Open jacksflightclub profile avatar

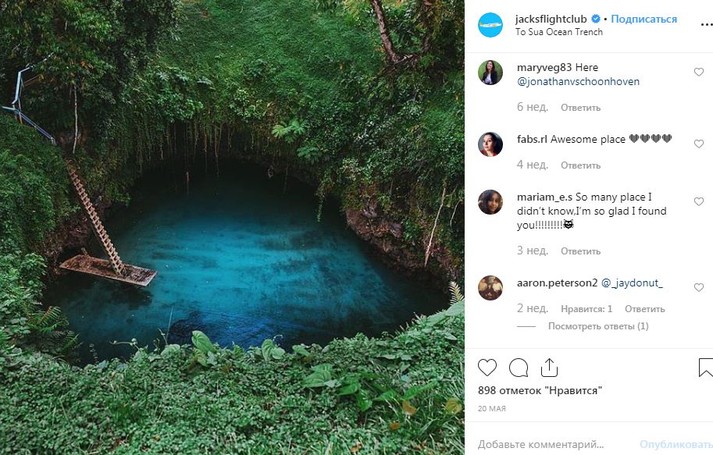pyautogui.click(x=489, y=24)
